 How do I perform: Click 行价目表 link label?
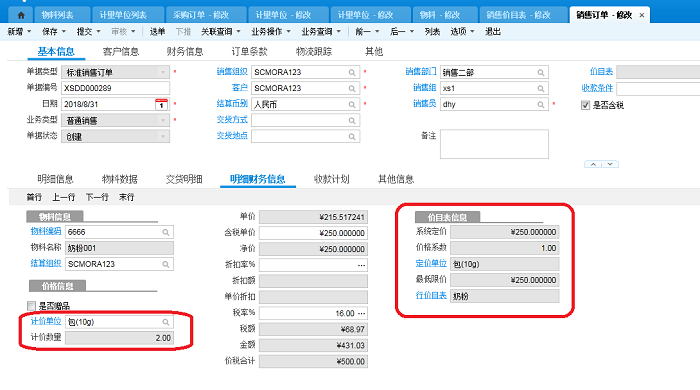pos(431,295)
